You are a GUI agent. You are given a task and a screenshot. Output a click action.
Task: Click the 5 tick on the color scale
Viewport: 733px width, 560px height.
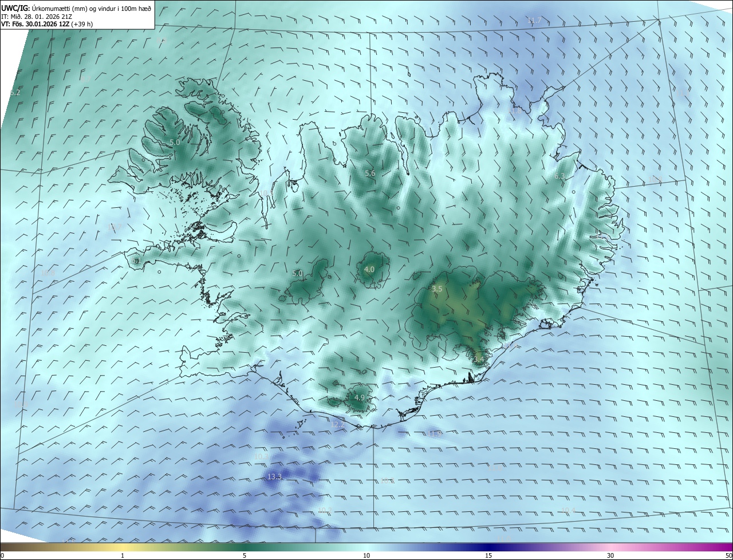click(x=245, y=555)
